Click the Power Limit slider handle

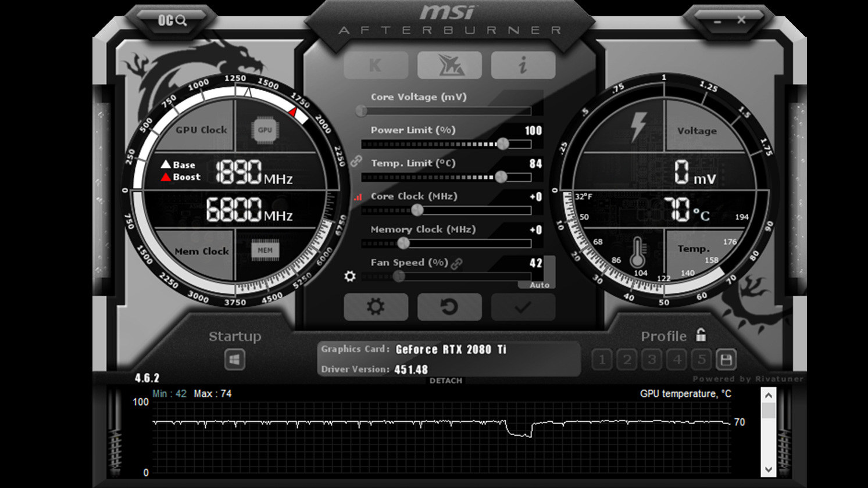503,144
